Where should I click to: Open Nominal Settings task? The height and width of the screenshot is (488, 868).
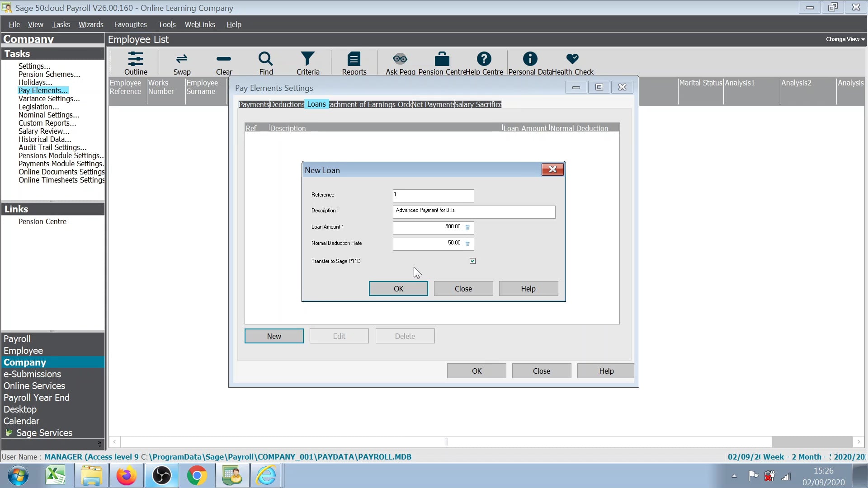coord(49,115)
